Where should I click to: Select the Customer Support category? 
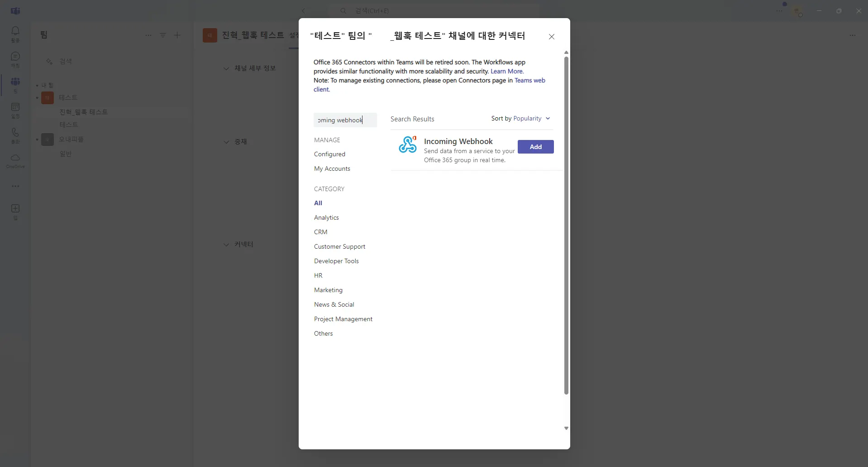click(339, 247)
